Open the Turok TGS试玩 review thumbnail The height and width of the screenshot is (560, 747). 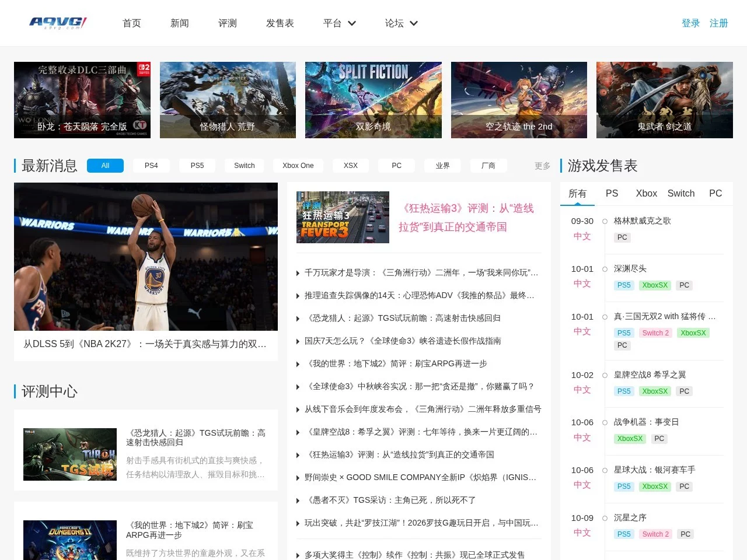pyautogui.click(x=70, y=454)
